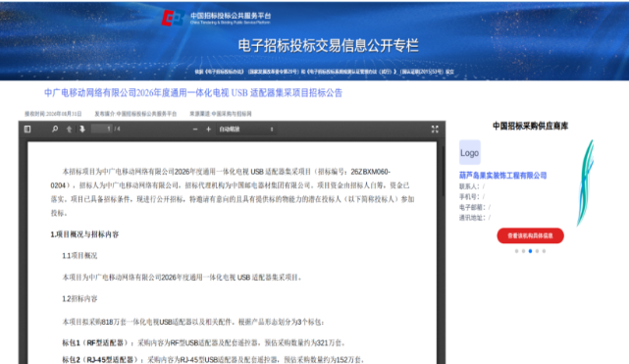Screen dimensions: 629x364
Task: Click the 1.项目概况与招标内容 section heading
Action: [84, 234]
